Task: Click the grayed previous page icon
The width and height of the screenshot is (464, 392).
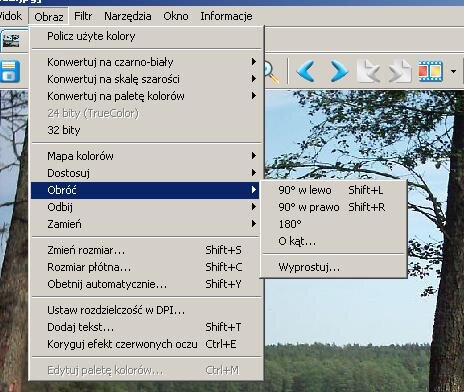Action: (x=369, y=71)
